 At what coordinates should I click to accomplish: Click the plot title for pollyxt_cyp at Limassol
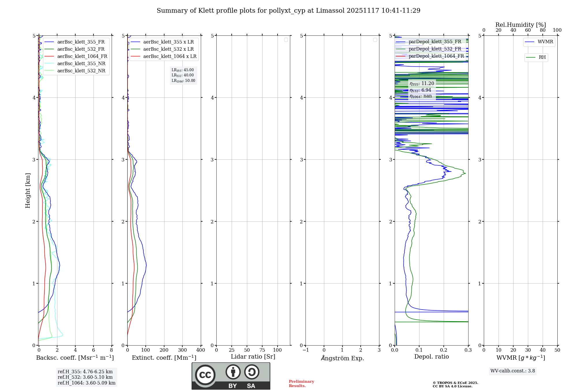(x=288, y=11)
